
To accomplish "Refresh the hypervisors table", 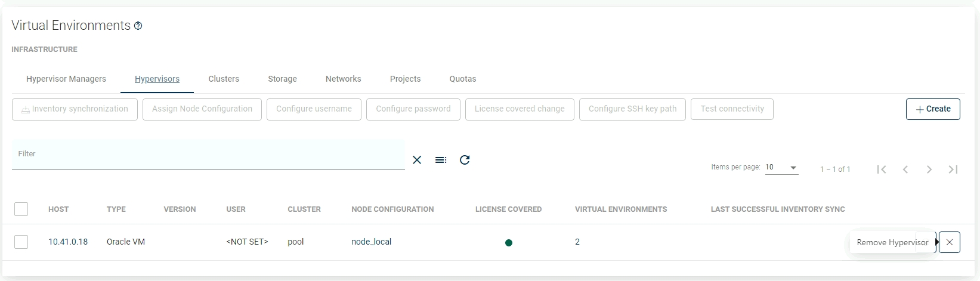I will [465, 160].
